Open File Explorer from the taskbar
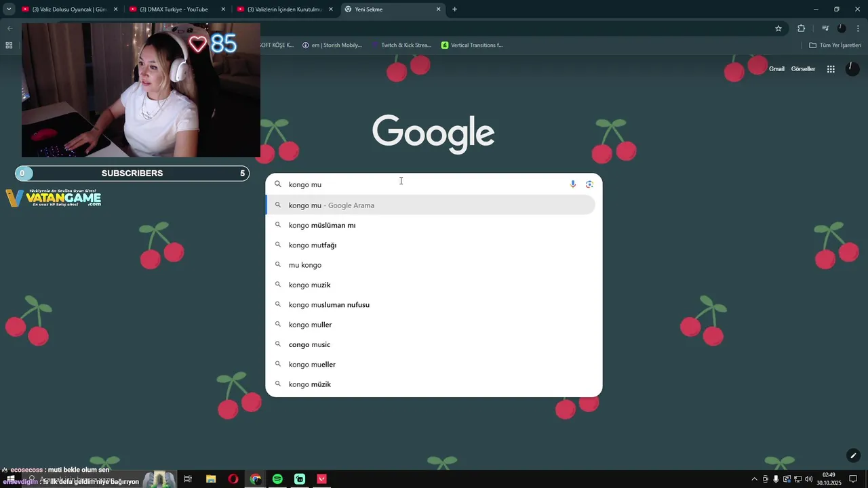Image resolution: width=868 pixels, height=488 pixels. tap(211, 479)
